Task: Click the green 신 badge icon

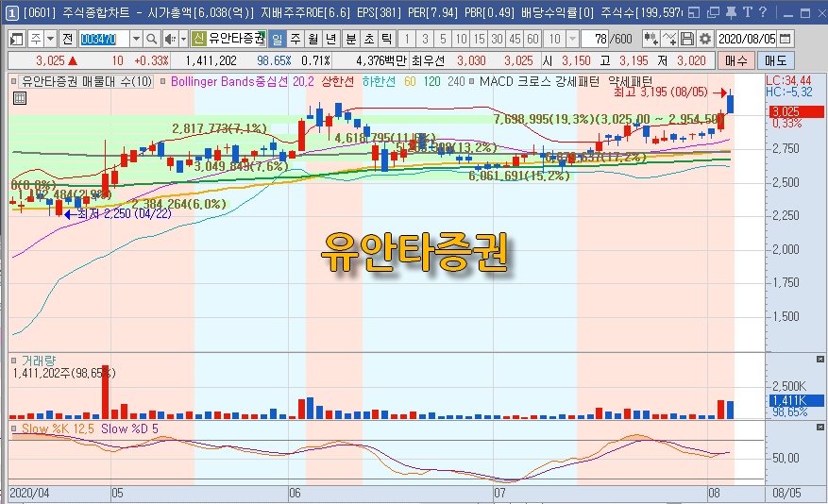Action: [198, 38]
